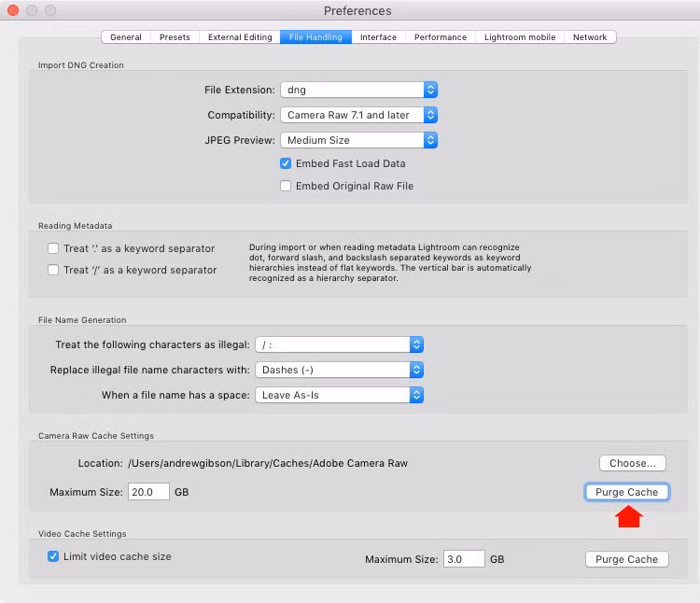Switch to the General tab

(x=125, y=37)
